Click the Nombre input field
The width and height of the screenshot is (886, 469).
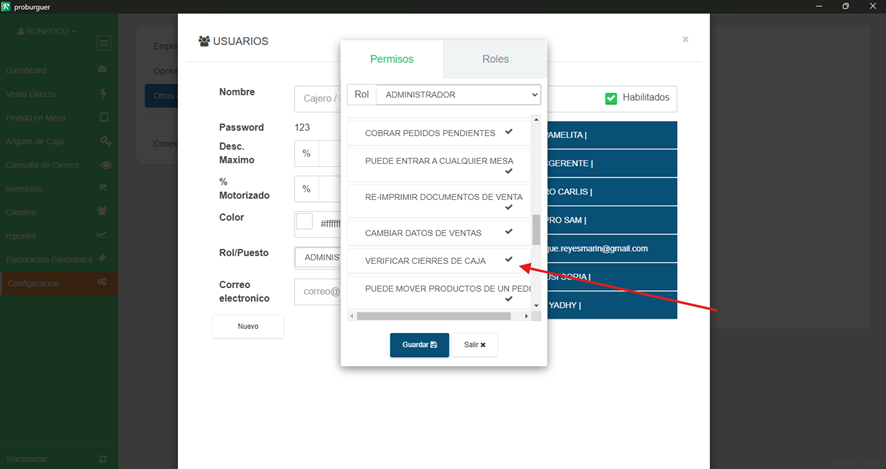pyautogui.click(x=317, y=99)
